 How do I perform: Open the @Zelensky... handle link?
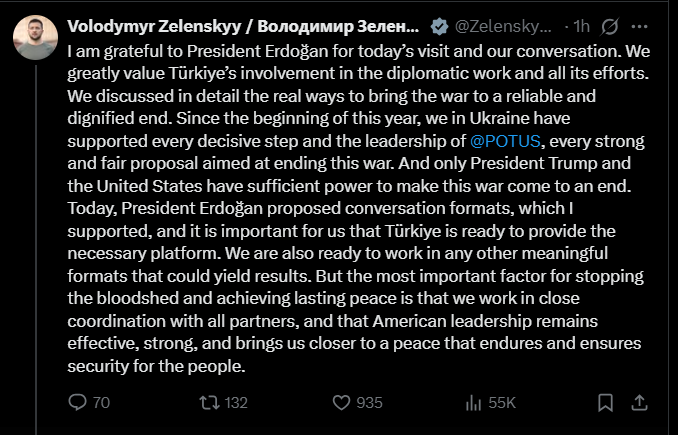point(504,24)
